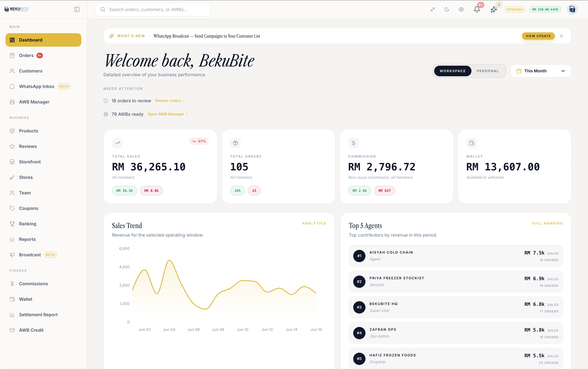Open AWB Manager in sidebar
The image size is (588, 369).
(43, 102)
